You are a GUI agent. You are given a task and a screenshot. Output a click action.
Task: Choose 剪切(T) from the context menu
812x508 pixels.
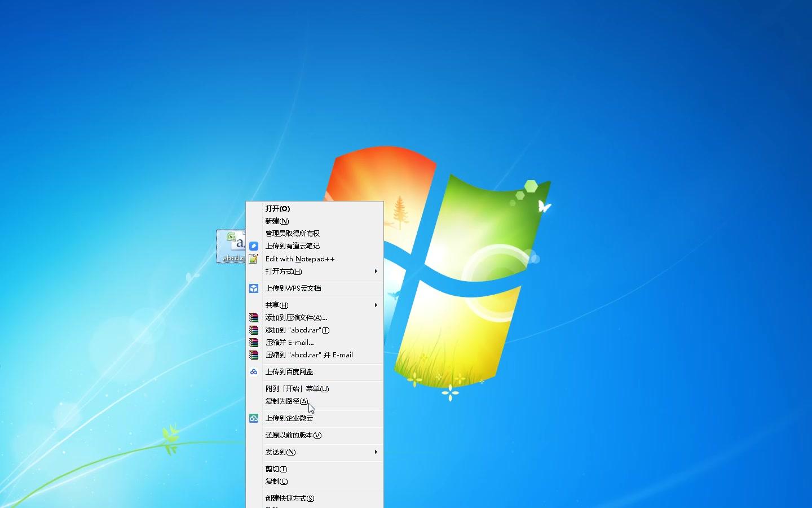pyautogui.click(x=315, y=469)
